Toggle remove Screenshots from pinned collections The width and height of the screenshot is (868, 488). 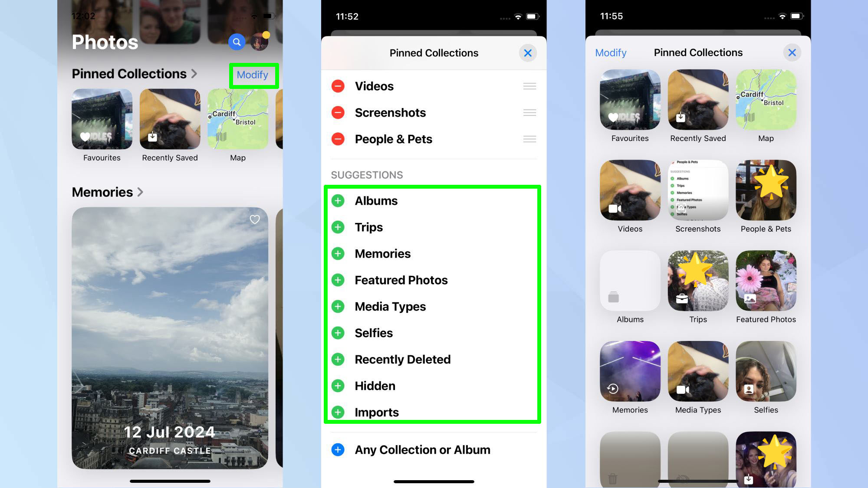point(338,112)
